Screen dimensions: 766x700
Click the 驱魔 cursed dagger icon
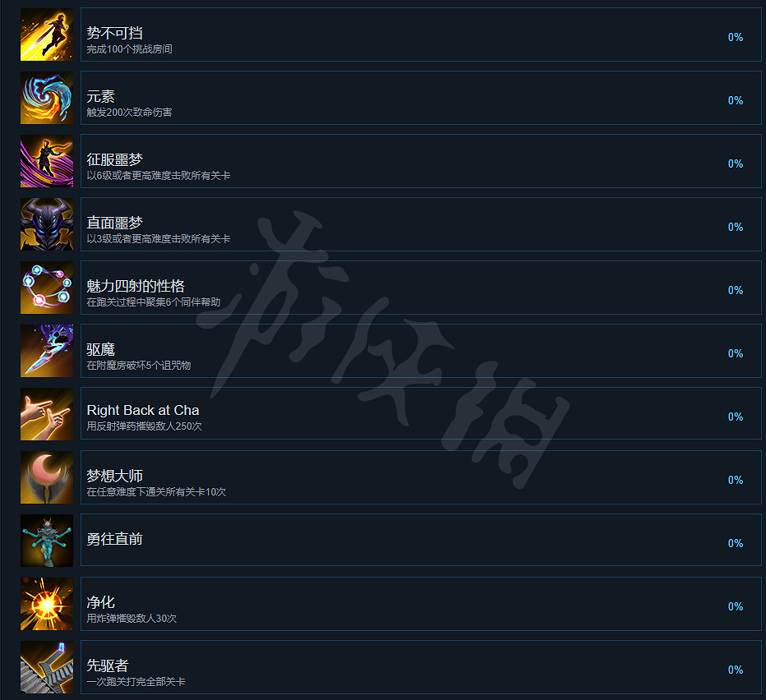46,351
